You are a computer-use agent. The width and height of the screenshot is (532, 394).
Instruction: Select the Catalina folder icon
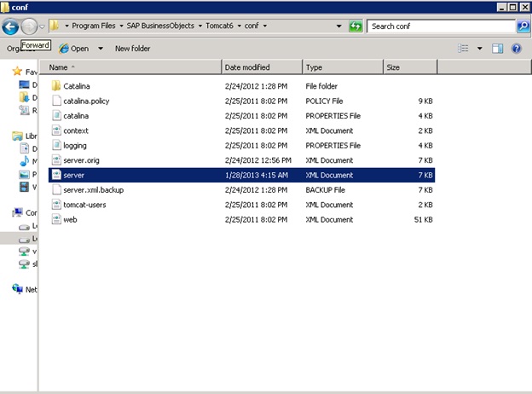click(x=56, y=86)
